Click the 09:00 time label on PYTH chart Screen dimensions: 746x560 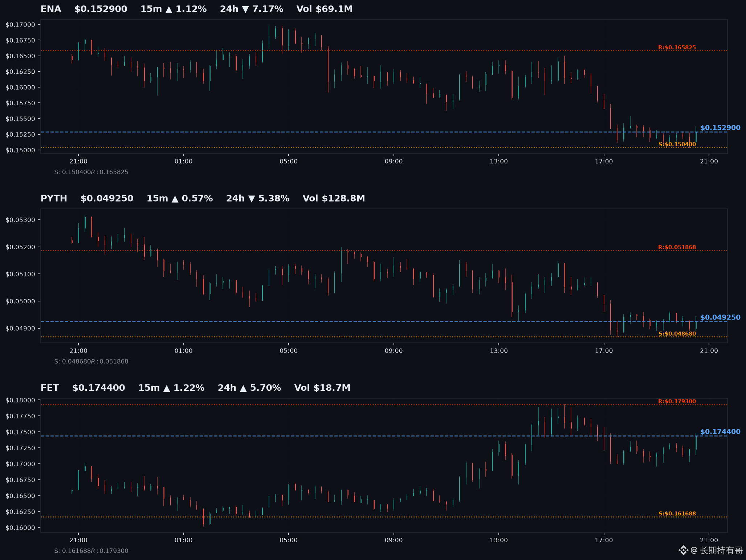[394, 351]
